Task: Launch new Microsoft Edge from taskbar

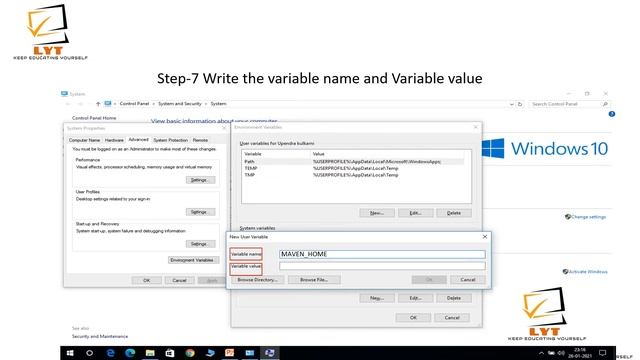Action: pos(130,353)
